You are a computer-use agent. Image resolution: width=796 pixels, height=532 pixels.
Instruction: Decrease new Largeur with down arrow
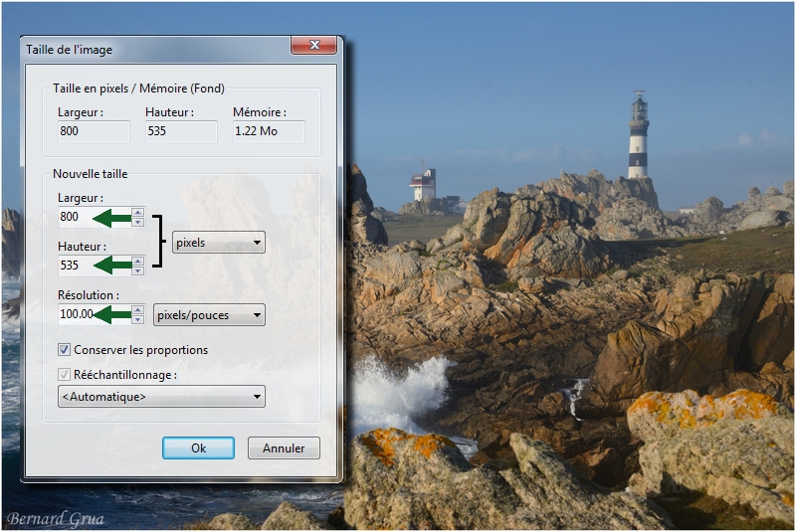click(x=137, y=222)
